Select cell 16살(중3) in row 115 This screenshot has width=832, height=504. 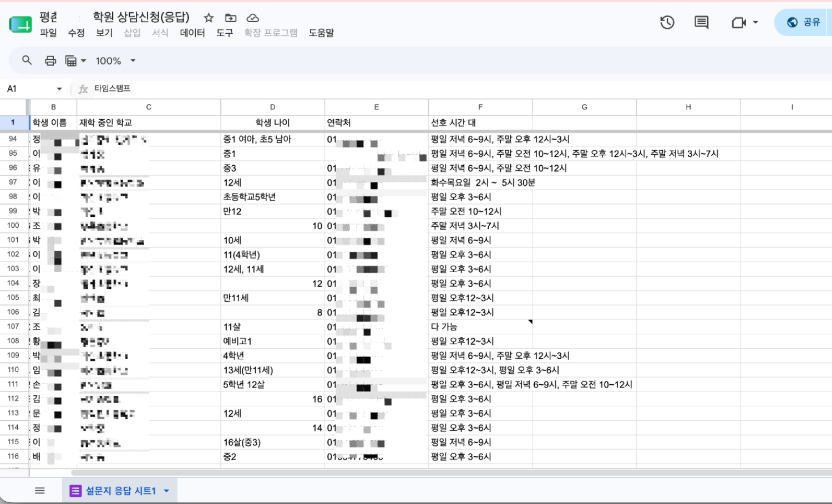[x=272, y=442]
